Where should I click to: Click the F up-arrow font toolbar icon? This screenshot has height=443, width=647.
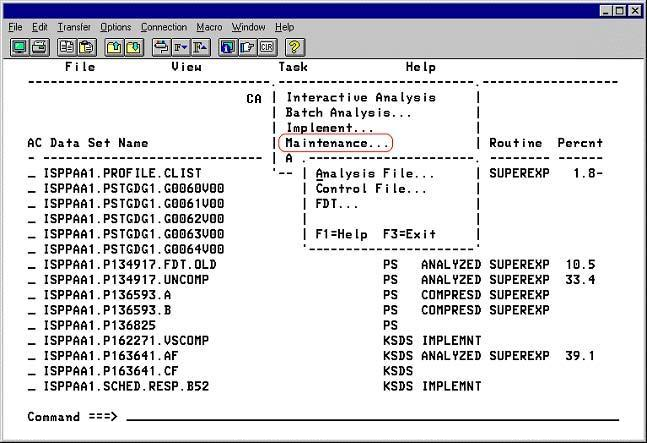click(x=201, y=47)
